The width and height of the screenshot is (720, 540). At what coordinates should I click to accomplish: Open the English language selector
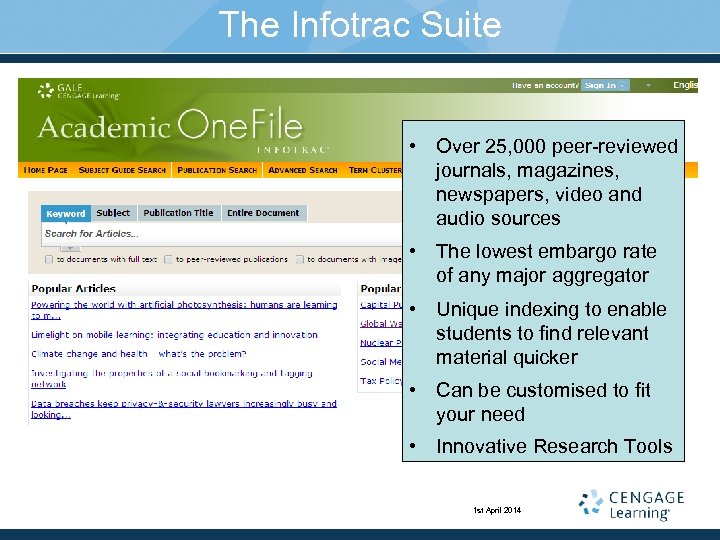pyautogui.click(x=685, y=85)
